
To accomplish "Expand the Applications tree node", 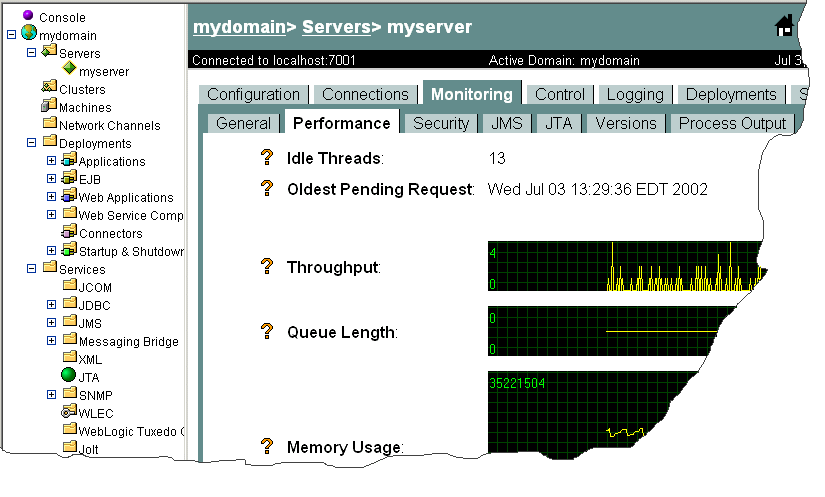I will [51, 160].
